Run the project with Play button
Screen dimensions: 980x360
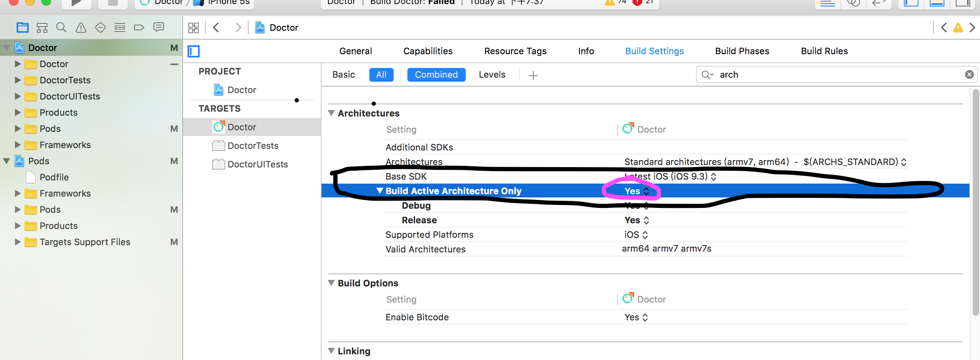click(x=76, y=3)
